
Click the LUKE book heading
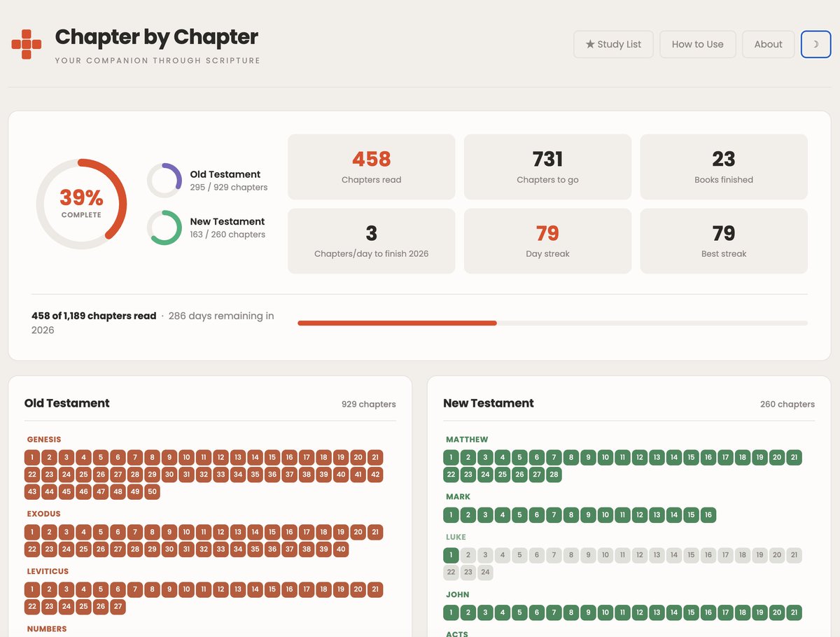[x=456, y=538]
